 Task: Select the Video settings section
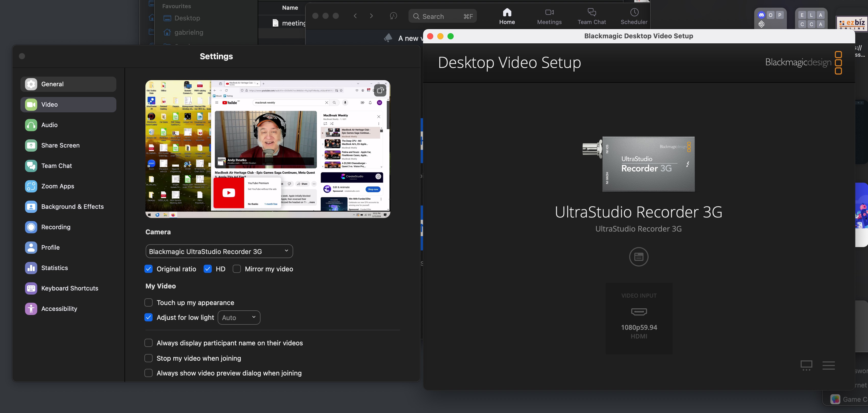(68, 104)
